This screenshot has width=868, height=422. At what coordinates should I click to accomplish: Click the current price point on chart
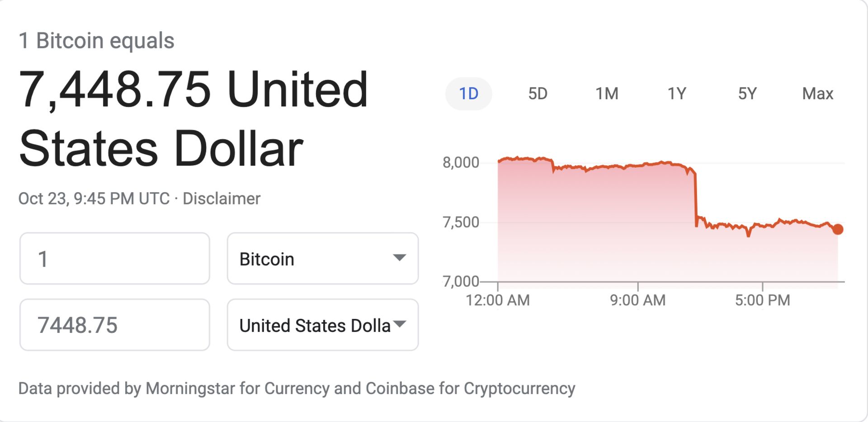pos(838,229)
